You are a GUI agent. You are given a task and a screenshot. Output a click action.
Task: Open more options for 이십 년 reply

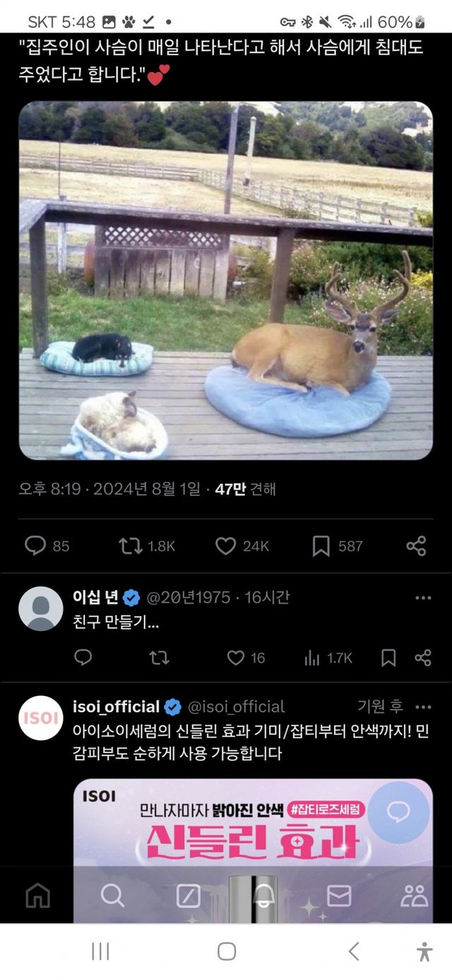[423, 598]
